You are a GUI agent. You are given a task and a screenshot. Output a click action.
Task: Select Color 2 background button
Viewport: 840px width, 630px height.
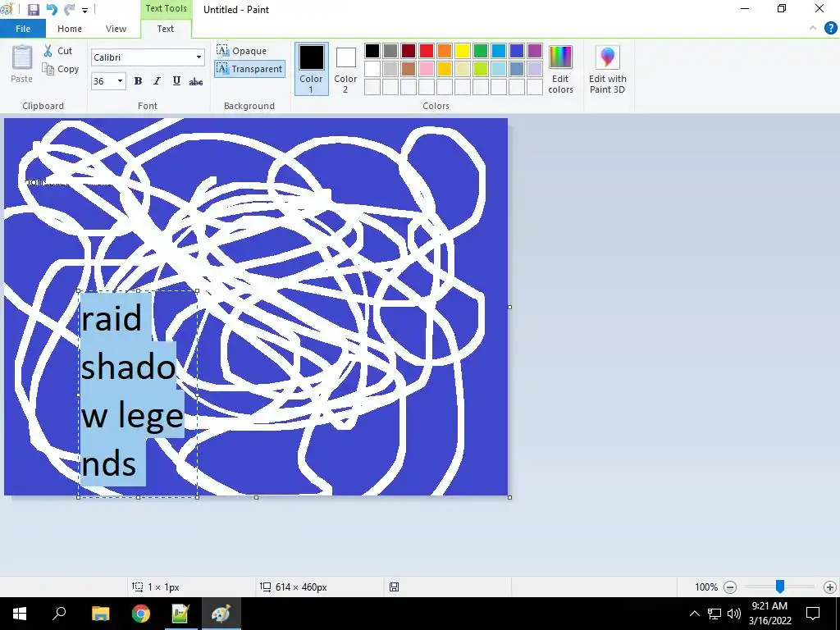click(345, 69)
